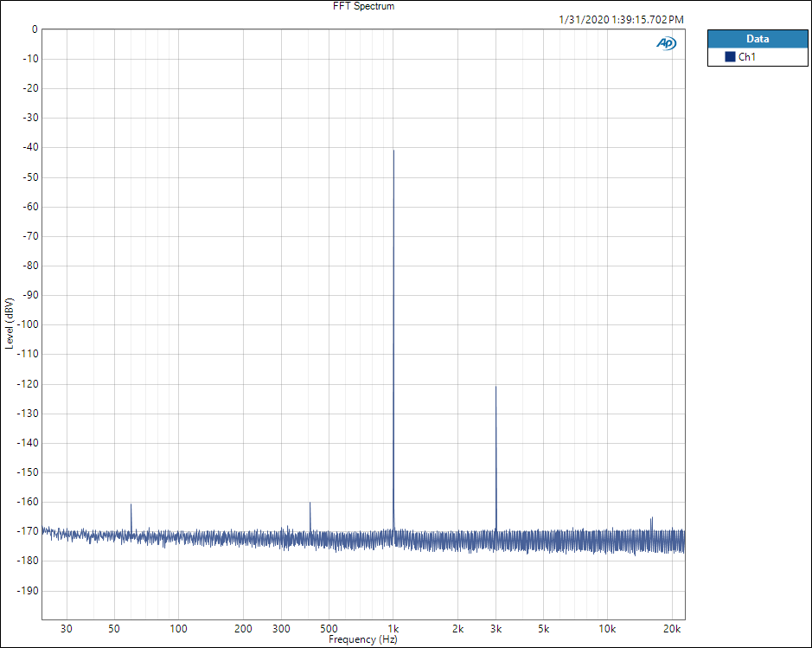Screen dimensions: 812x648
Task: Click the 1k frequency axis tick label
Action: pos(393,629)
